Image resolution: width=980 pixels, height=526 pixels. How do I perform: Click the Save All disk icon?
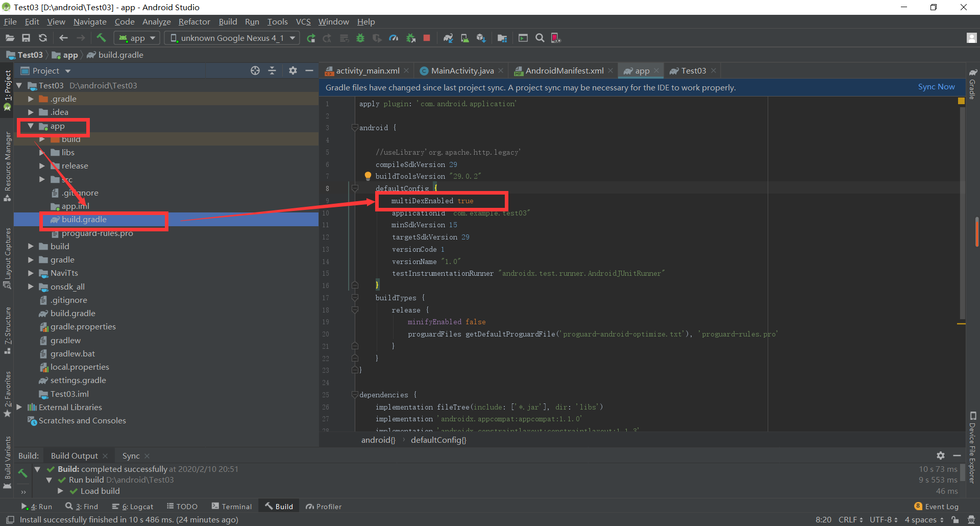point(26,38)
